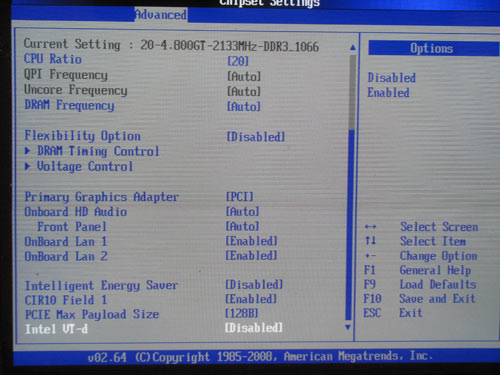
Task: Change CPU Ratio value [20]
Action: click(238, 61)
